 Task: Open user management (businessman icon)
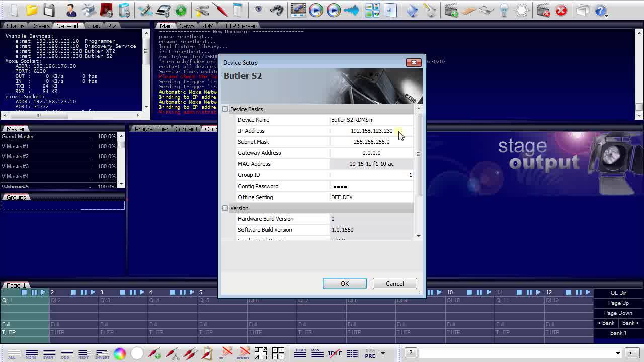click(x=71, y=10)
